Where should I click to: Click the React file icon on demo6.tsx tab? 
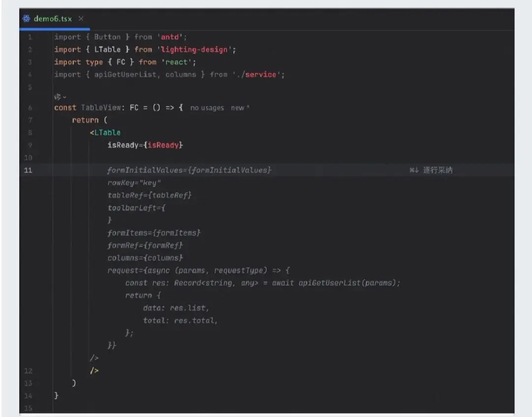coord(26,19)
